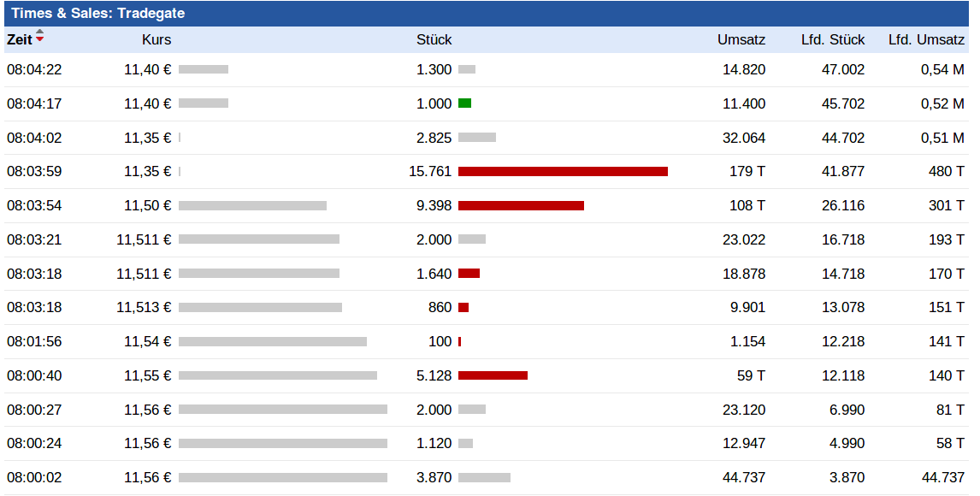Image resolution: width=980 pixels, height=496 pixels.
Task: Click the long red Stück bar at 08:03:59
Action: click(563, 171)
